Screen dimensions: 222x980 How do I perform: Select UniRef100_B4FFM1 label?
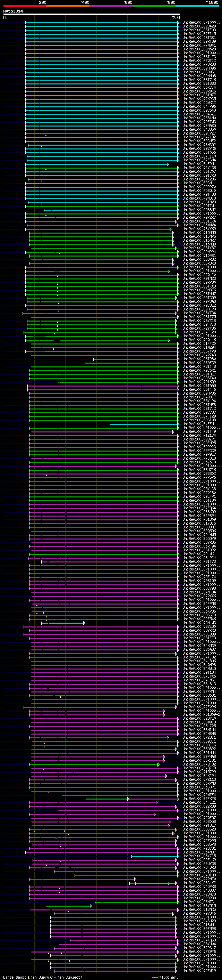tap(199, 424)
